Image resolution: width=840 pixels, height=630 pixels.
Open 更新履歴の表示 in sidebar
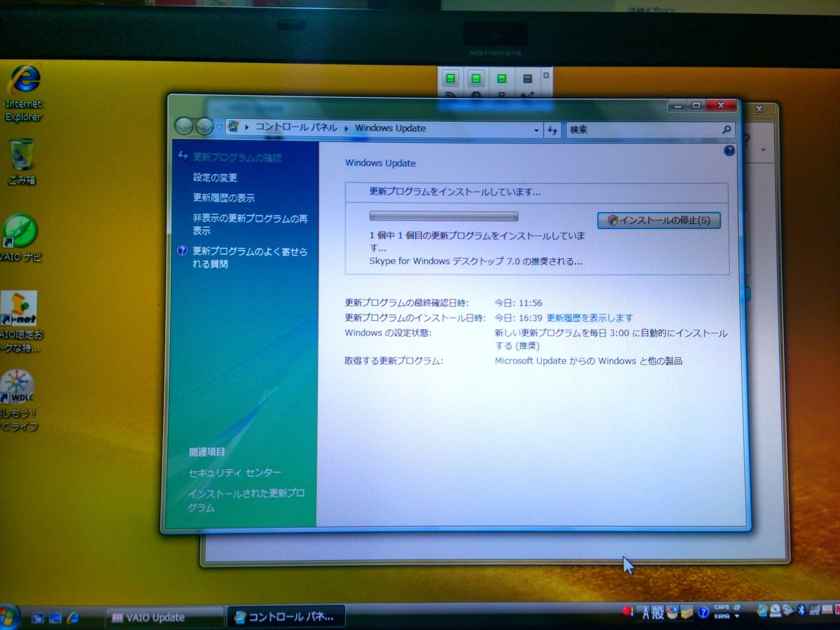coord(223,198)
